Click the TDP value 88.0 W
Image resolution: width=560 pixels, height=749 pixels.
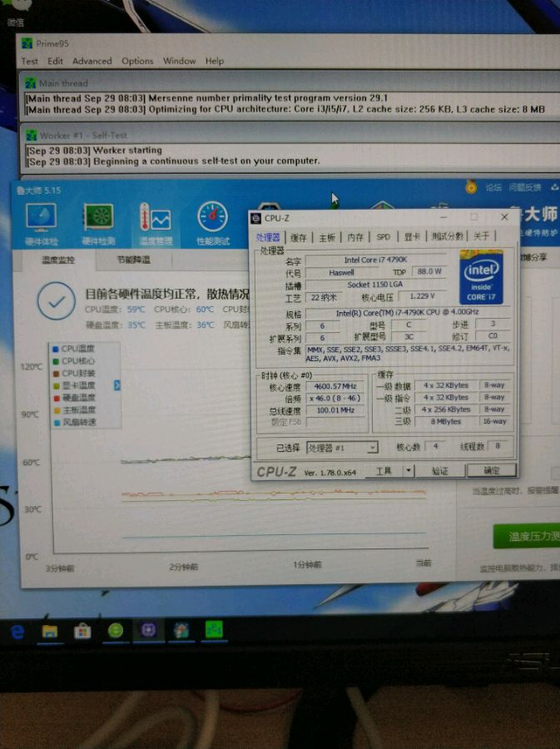click(x=429, y=271)
